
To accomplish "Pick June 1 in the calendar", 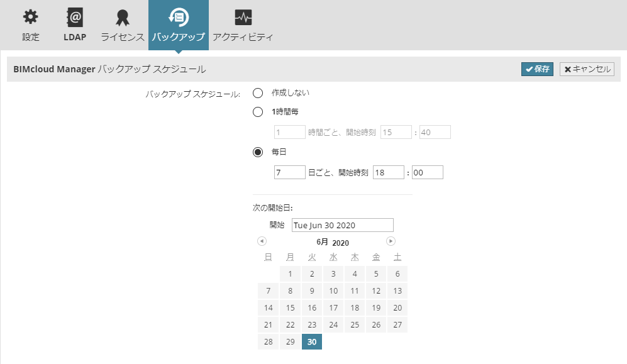I will pos(291,273).
